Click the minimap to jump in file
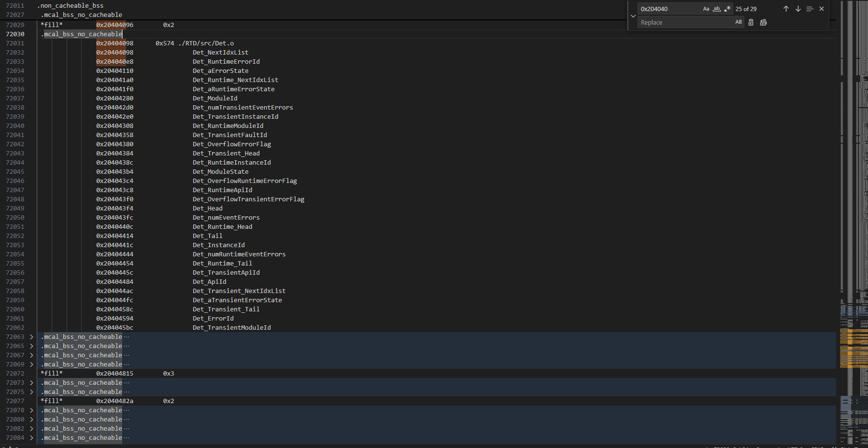Image resolution: width=868 pixels, height=448 pixels. 854,222
